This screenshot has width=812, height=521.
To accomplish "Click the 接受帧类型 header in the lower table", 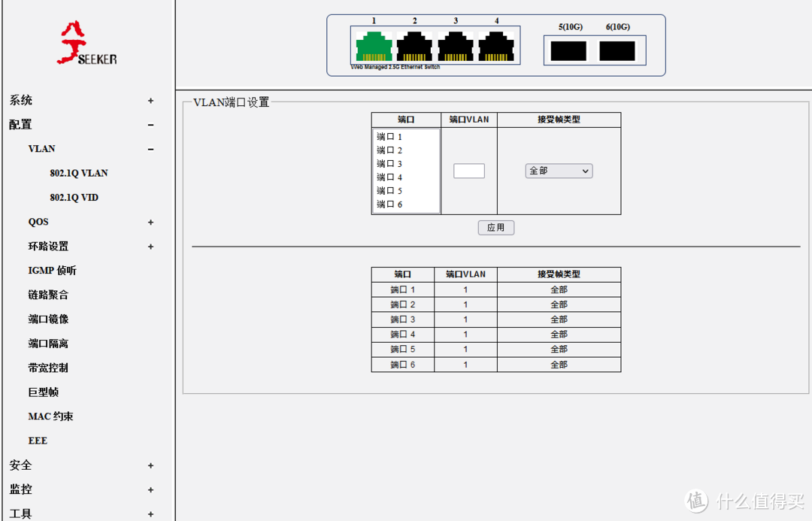I will [559, 274].
